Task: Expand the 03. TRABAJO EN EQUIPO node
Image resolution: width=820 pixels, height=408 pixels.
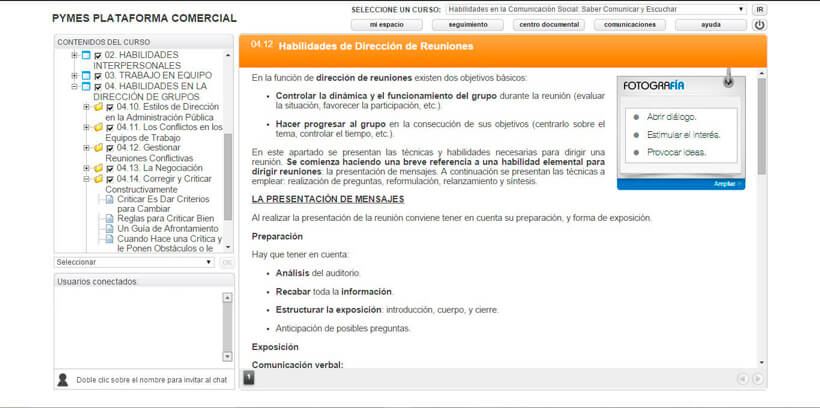Action: (x=74, y=76)
